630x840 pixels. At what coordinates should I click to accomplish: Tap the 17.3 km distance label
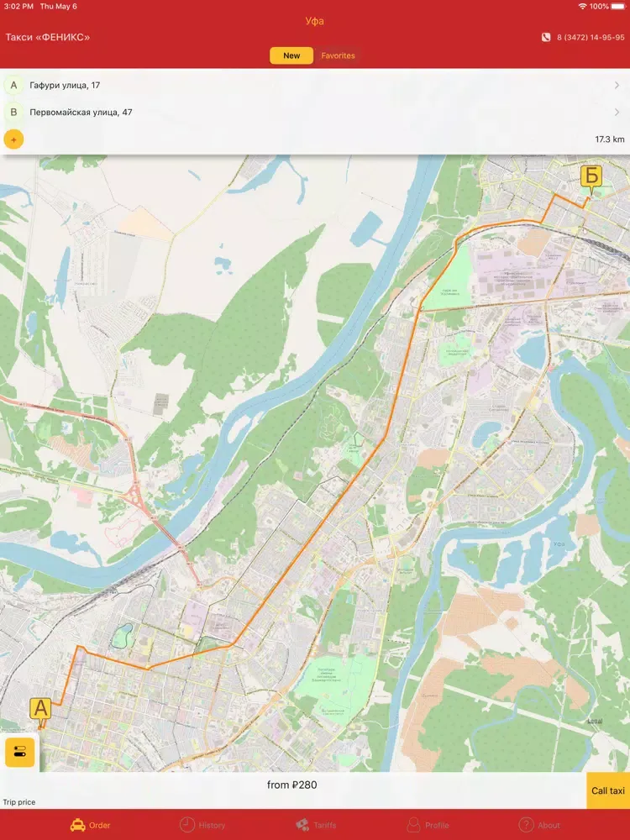610,139
